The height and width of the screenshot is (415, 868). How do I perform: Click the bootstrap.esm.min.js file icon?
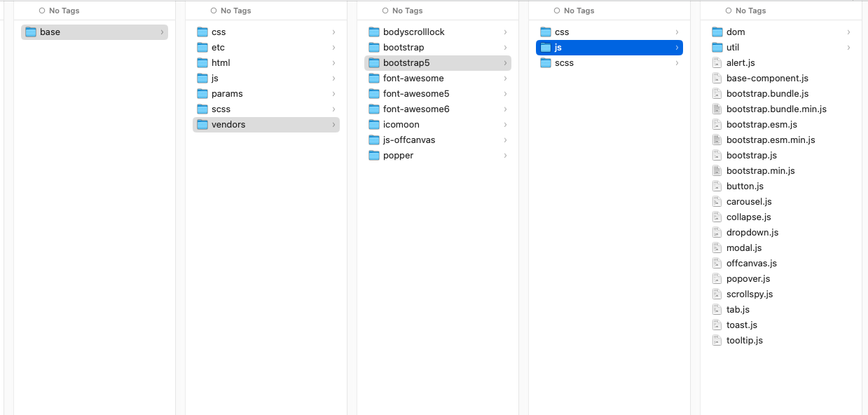pos(717,140)
